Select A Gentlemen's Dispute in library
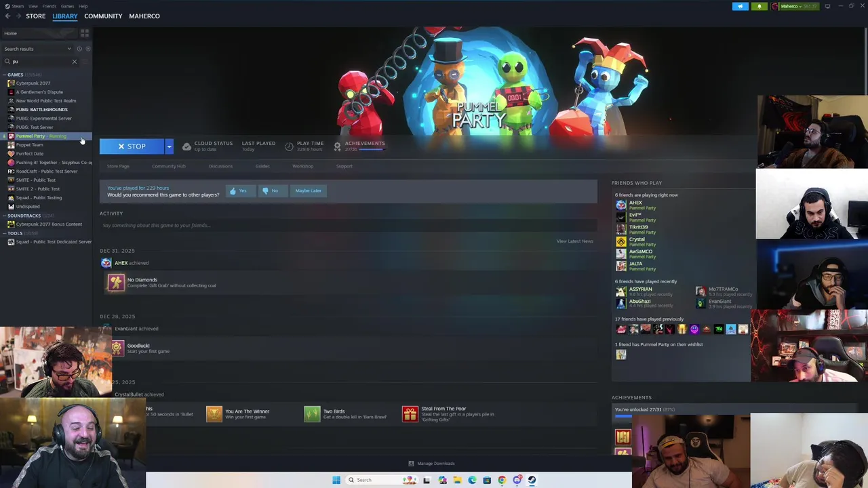Image resolution: width=868 pixels, height=488 pixels. point(39,92)
